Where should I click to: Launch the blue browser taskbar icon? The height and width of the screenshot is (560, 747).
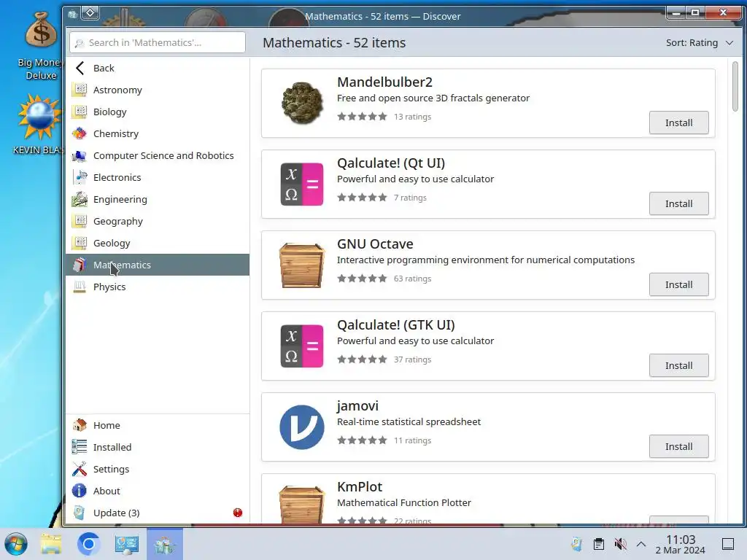[x=88, y=544]
